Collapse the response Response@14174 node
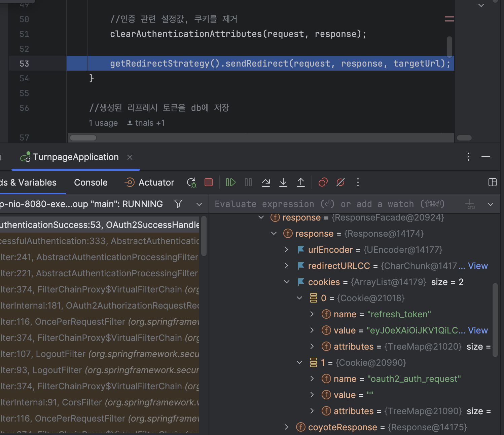 (x=274, y=234)
